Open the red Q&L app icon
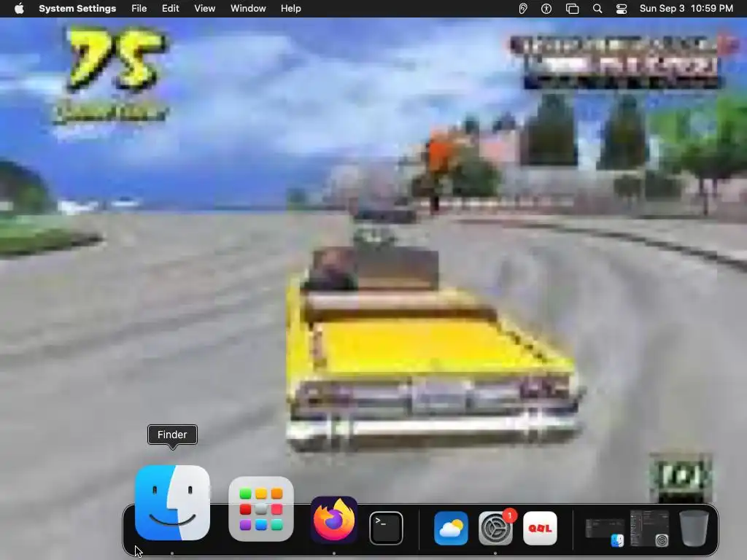Viewport: 747px width, 560px height. pos(540,528)
